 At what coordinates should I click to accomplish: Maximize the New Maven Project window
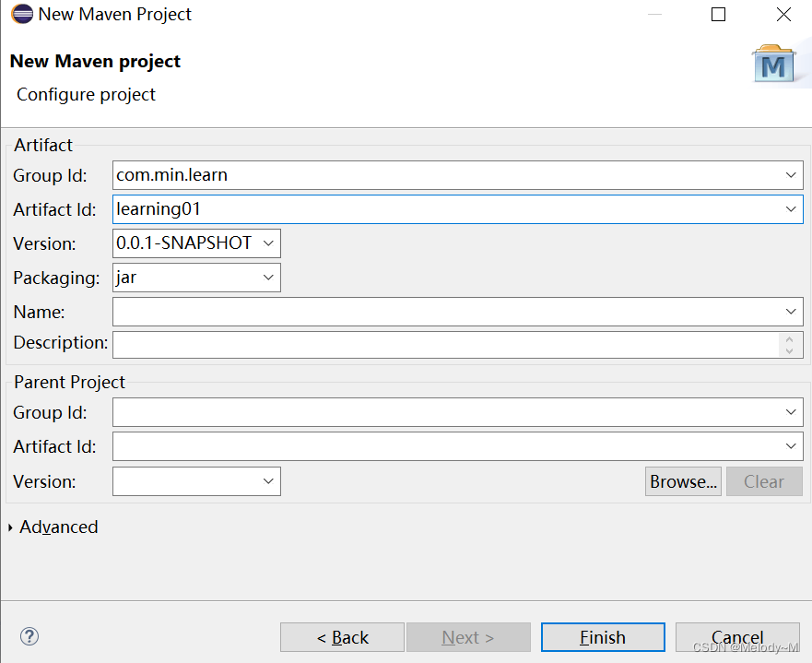coord(718,15)
